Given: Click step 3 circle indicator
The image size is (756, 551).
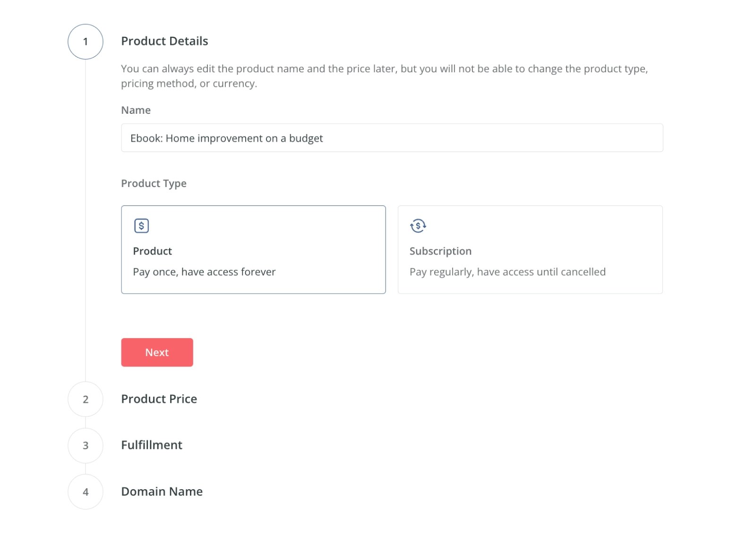Looking at the screenshot, I should pyautogui.click(x=86, y=445).
